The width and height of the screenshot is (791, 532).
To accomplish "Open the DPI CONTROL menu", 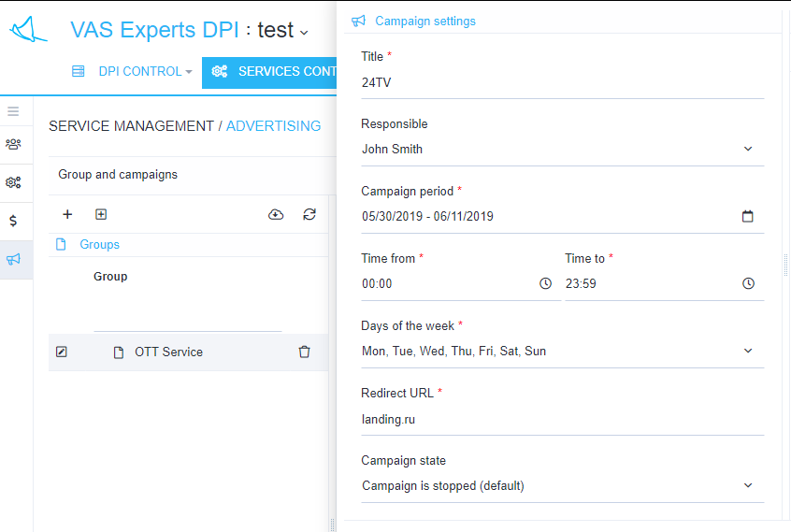I will click(137, 71).
